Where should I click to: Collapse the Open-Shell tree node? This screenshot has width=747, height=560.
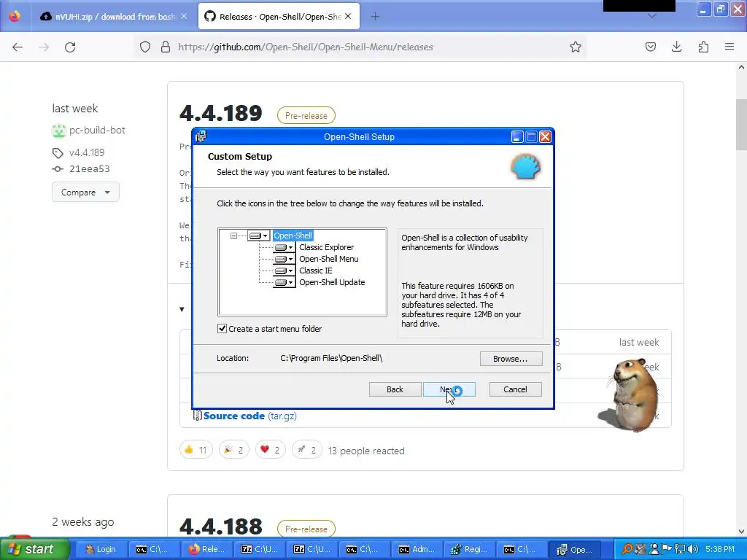tap(233, 236)
